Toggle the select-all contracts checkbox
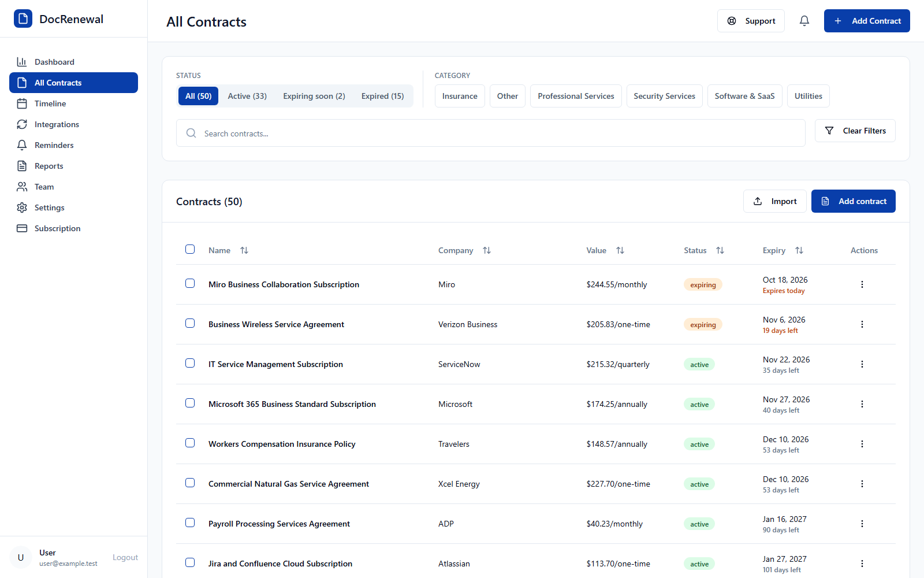Screen dimensions: 924x578 [x=190, y=249]
